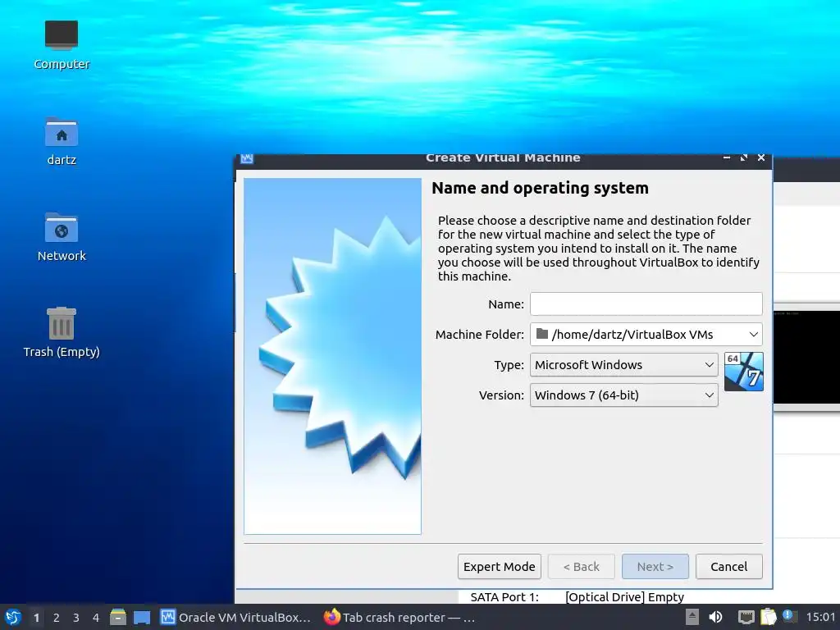Click the show desktop icon in taskbar
The image size is (840, 630).
[x=142, y=618]
